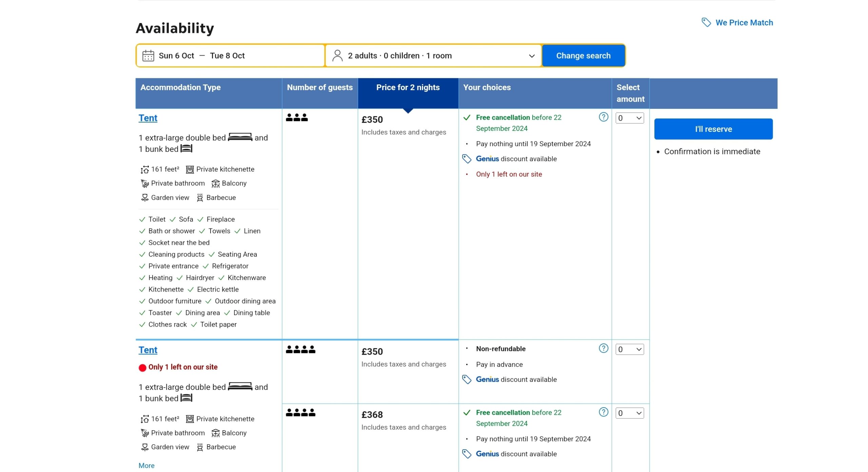Click 'Clothes rack' facility text
This screenshot has width=868, height=472.
pyautogui.click(x=167, y=324)
